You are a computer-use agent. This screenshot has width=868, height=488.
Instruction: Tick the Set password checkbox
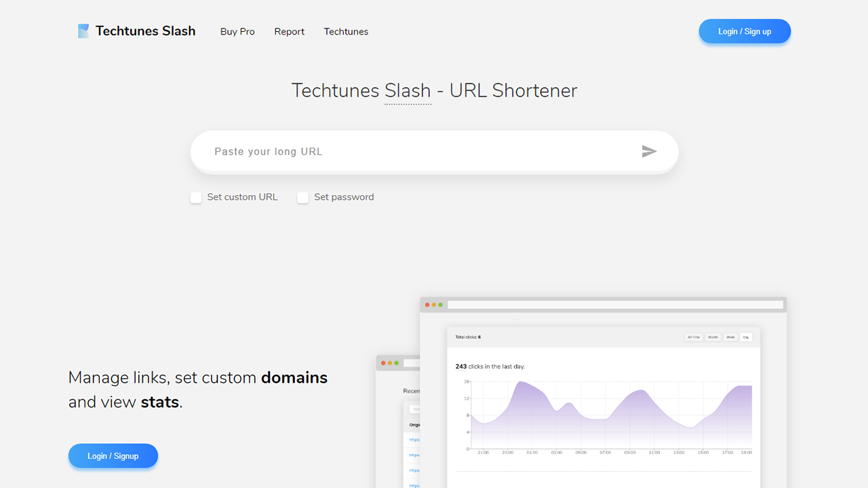303,197
